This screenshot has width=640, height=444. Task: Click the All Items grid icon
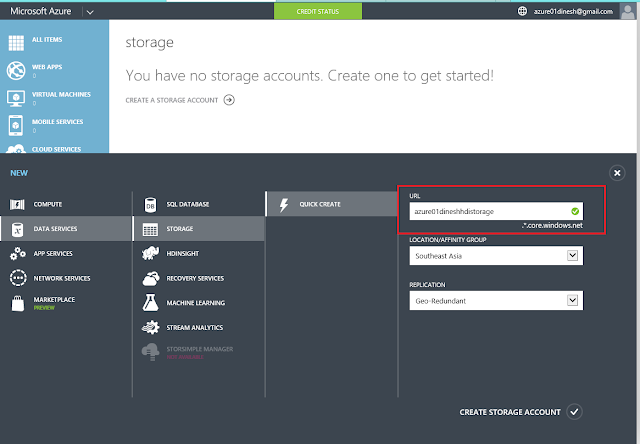pos(16,43)
